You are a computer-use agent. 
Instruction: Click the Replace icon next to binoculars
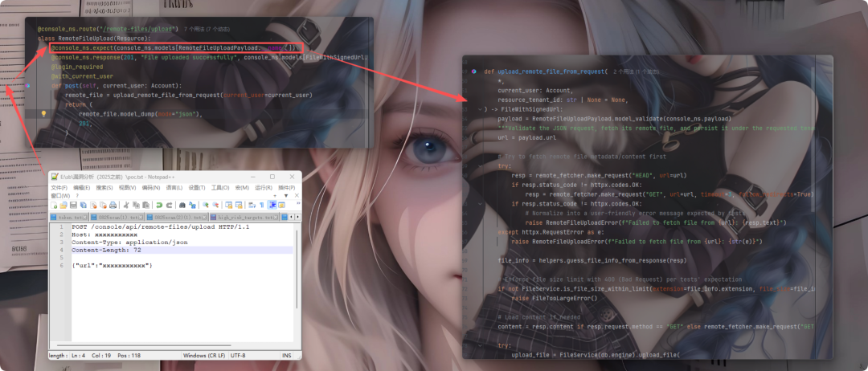[192, 205]
